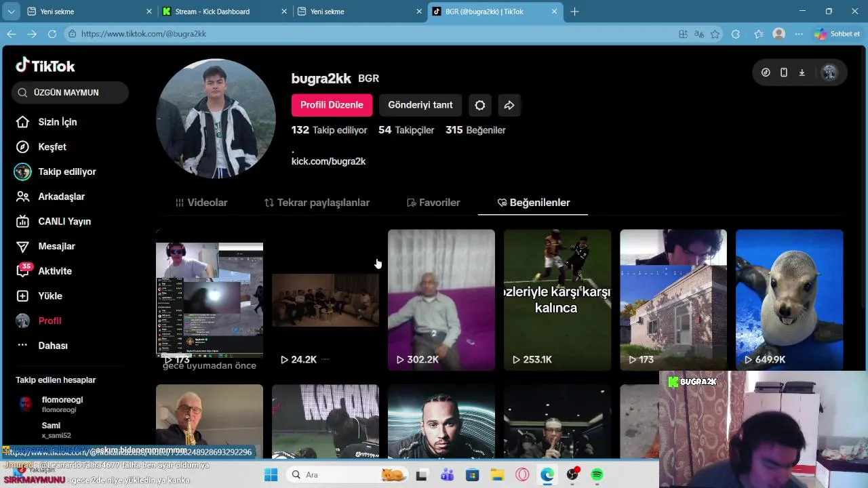This screenshot has width=868, height=488.
Task: Click the search box with ÜZGÜN MAYMUN
Action: [70, 93]
